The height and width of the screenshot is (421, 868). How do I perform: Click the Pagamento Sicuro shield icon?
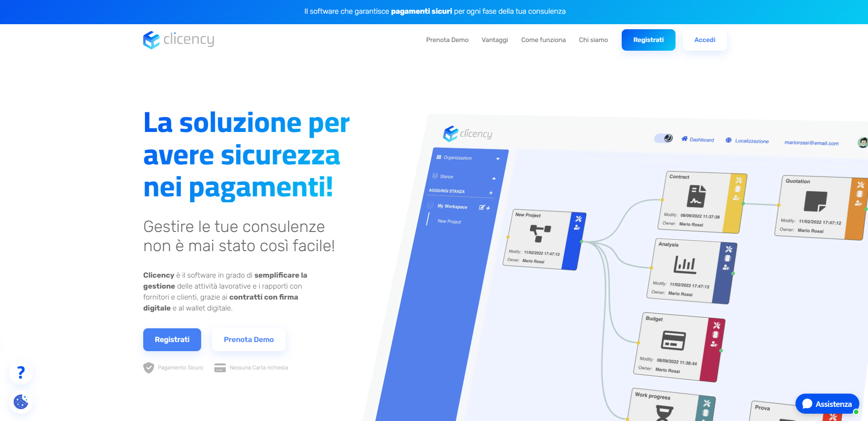click(149, 368)
